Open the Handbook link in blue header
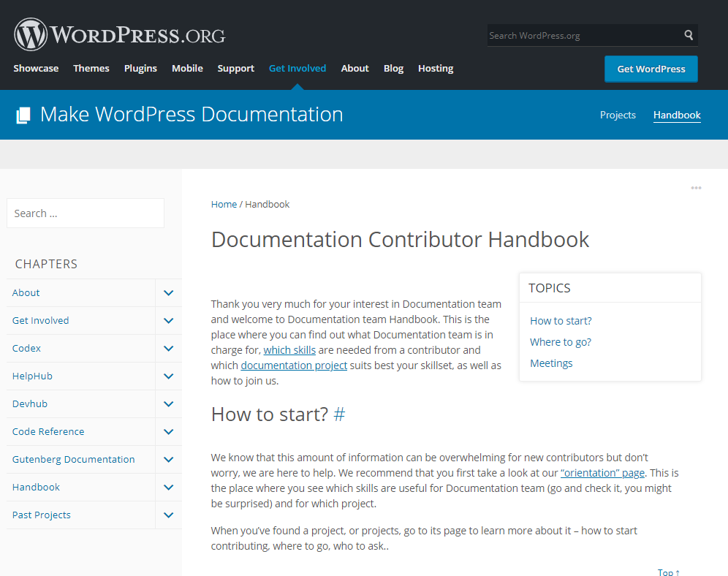 point(677,115)
